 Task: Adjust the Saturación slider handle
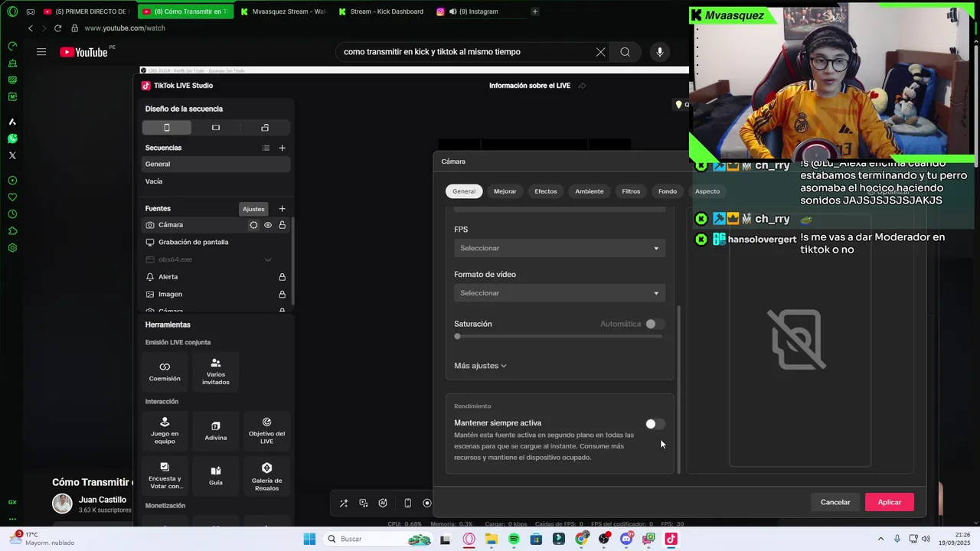[x=457, y=337]
